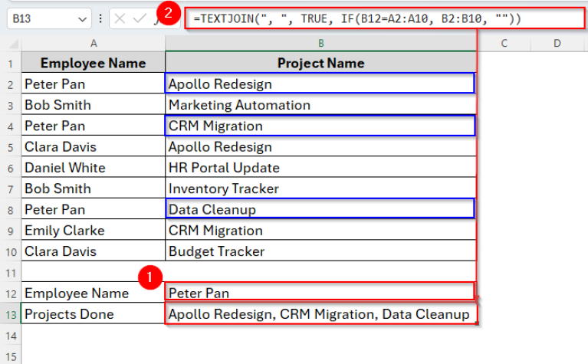Click the Employee Name header cell
The width and height of the screenshot is (588, 364).
coord(93,63)
